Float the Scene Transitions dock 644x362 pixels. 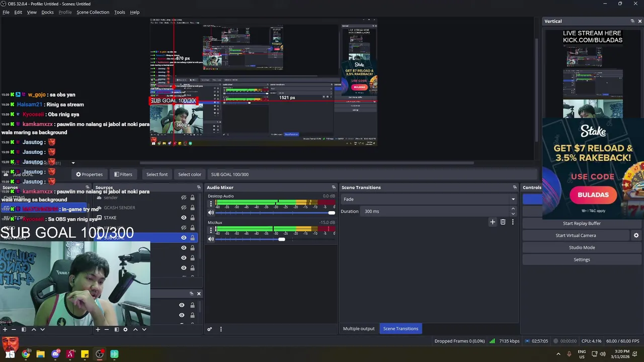[514, 188]
